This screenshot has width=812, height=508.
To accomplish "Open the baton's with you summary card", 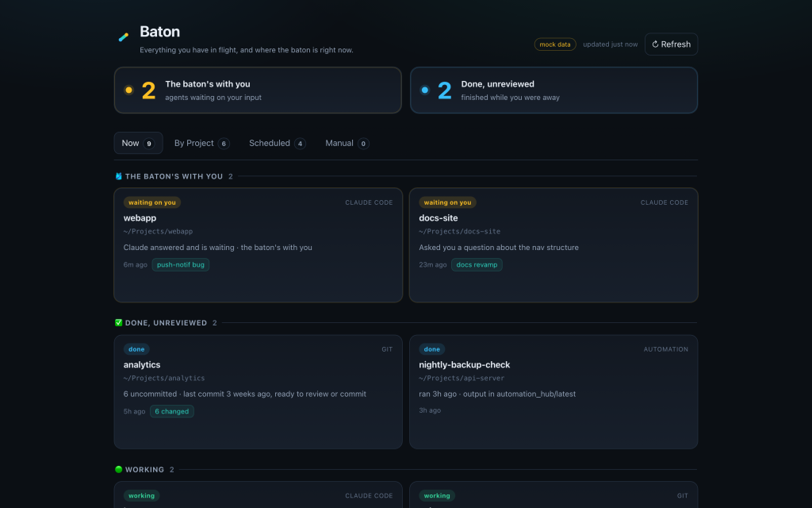I will pyautogui.click(x=258, y=90).
